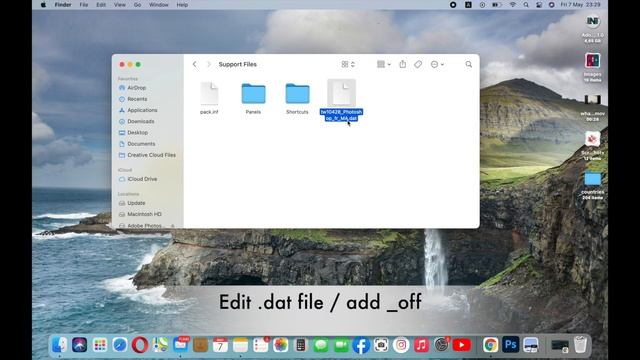Image resolution: width=640 pixels, height=360 pixels.
Task: Open the group-by options dropdown
Action: pos(384,64)
